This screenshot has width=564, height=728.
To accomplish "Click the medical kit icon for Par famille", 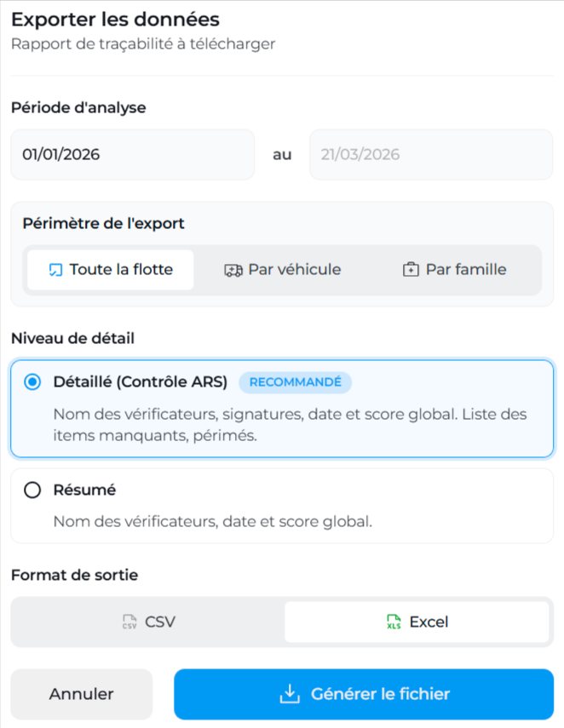I will (411, 270).
